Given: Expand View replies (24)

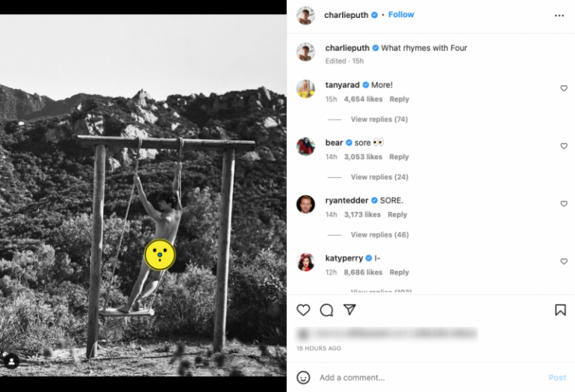Looking at the screenshot, I should pos(379,177).
